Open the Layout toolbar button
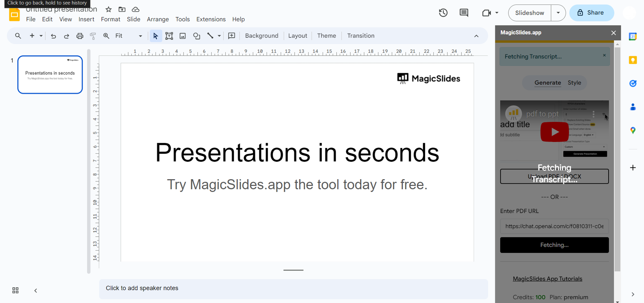644x303 pixels. (x=298, y=36)
